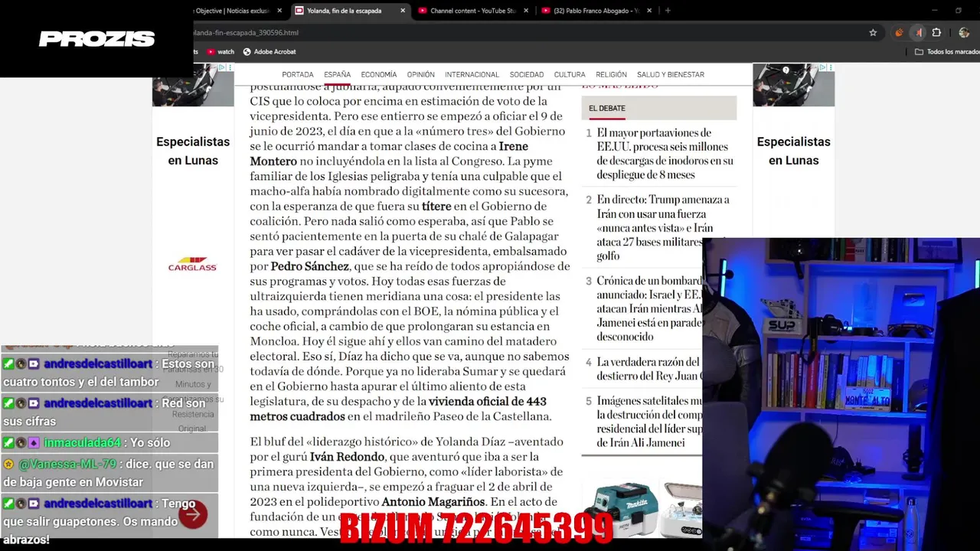Click the left ad info icon
980x551 pixels.
click(221, 68)
